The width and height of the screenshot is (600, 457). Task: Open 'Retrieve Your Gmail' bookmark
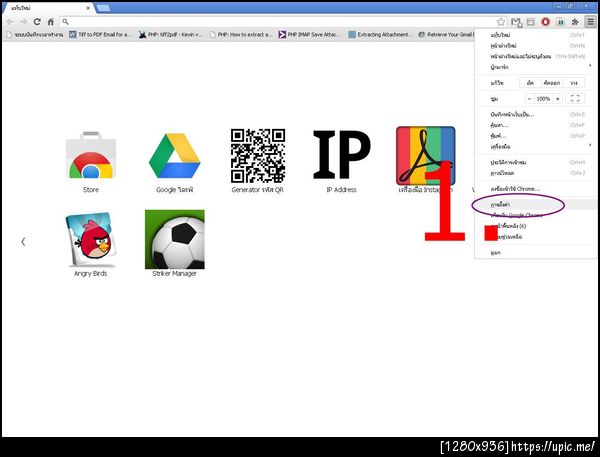446,34
